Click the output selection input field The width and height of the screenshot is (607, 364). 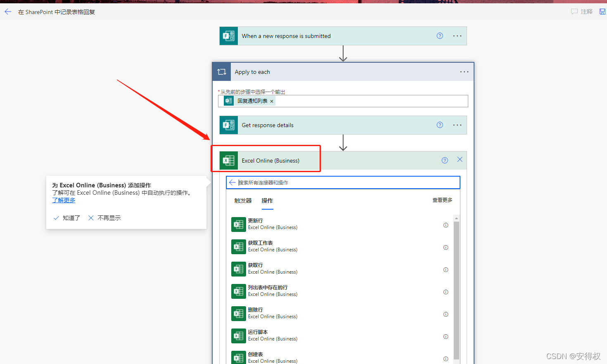343,101
